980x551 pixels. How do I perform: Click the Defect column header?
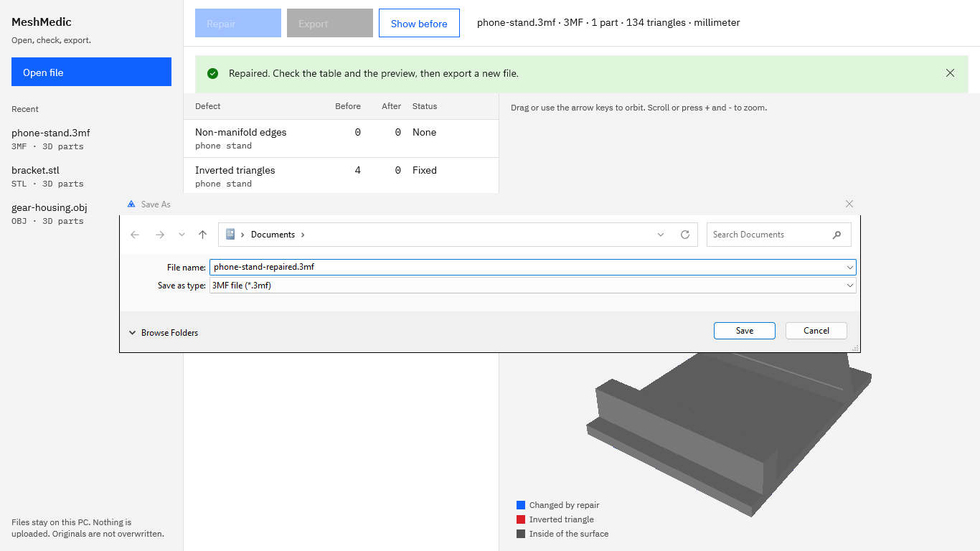coord(208,106)
